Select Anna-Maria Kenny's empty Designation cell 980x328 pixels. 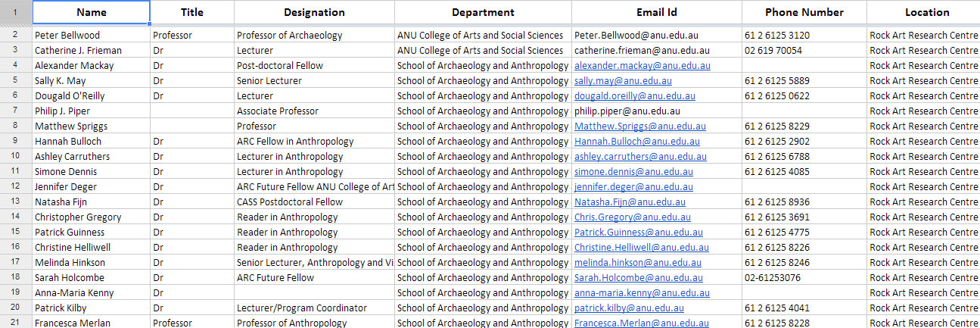pos(314,293)
